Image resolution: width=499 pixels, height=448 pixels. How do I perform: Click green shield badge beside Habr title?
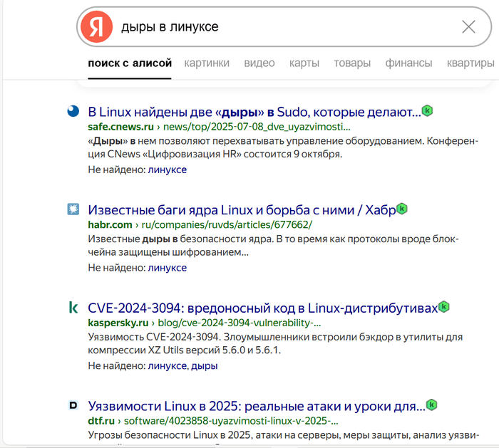(402, 209)
